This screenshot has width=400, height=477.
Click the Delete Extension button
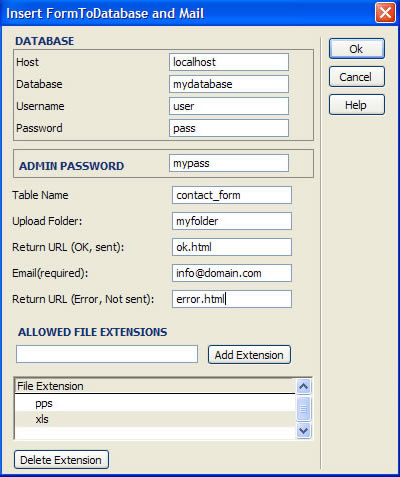pyautogui.click(x=61, y=460)
